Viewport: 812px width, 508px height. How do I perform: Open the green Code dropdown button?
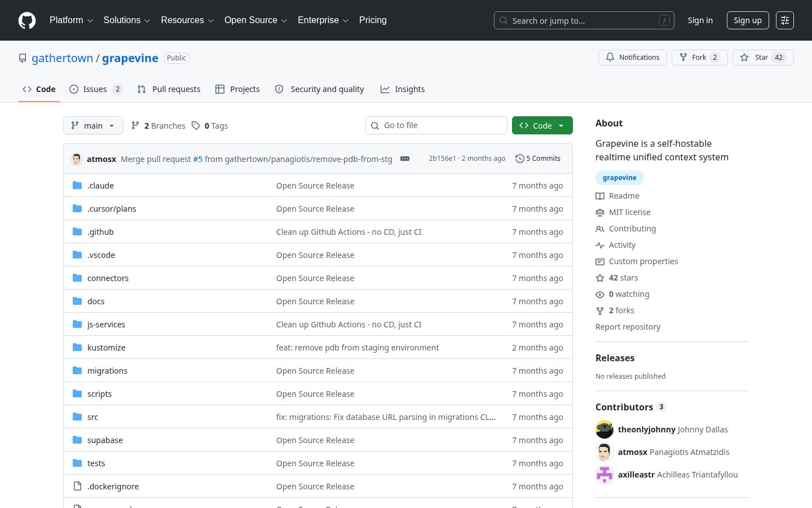tap(542, 125)
